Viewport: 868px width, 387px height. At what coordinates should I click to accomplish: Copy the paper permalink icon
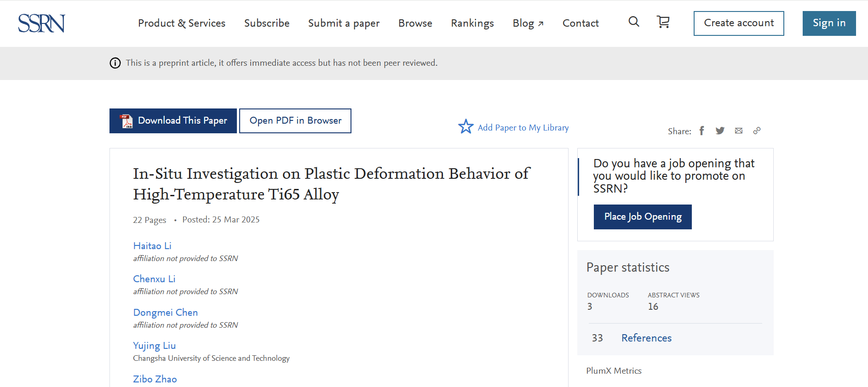(757, 131)
